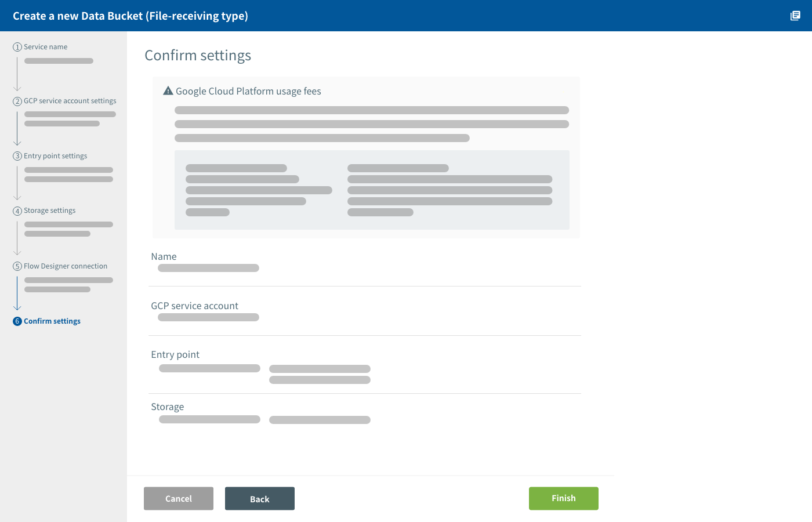This screenshot has height=522, width=812.
Task: Select the Confirm settings step label
Action: [52, 321]
